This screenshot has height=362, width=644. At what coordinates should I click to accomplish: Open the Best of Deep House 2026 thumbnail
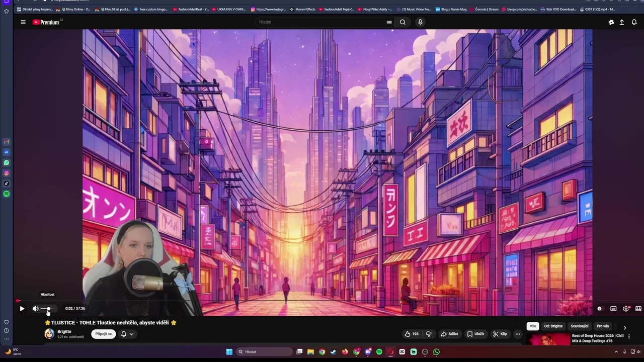point(548,340)
